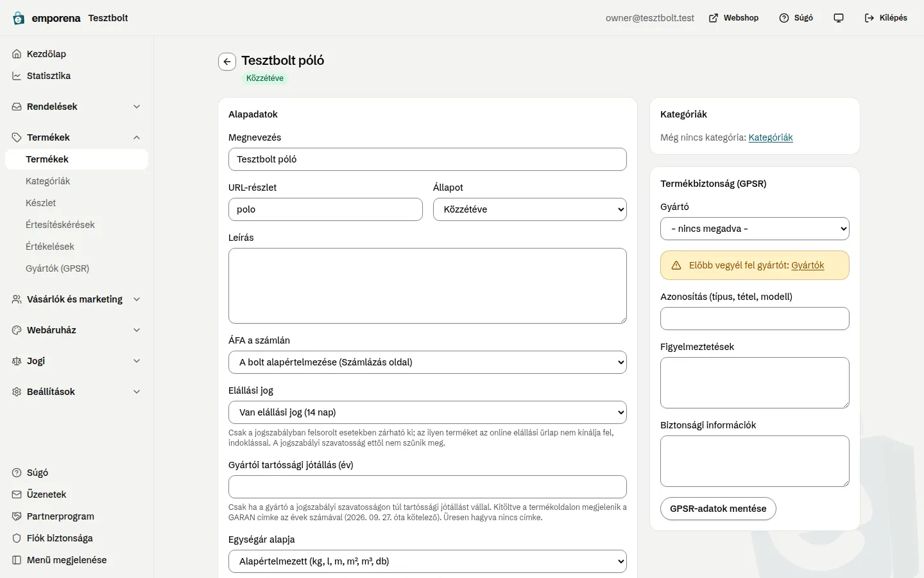This screenshot has width=924, height=578.
Task: Expand Vásárlók és marketing chevron
Action: [x=137, y=299]
